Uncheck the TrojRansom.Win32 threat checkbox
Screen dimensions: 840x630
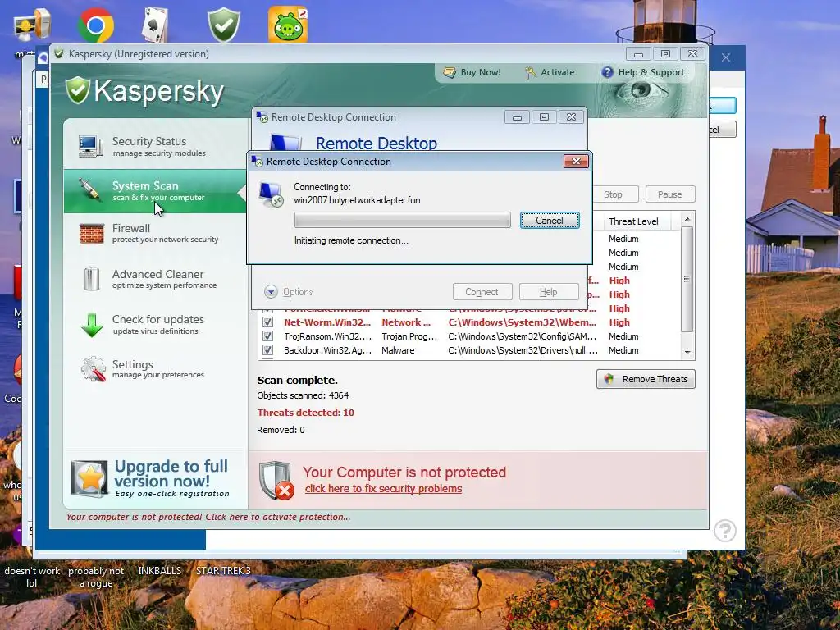268,336
